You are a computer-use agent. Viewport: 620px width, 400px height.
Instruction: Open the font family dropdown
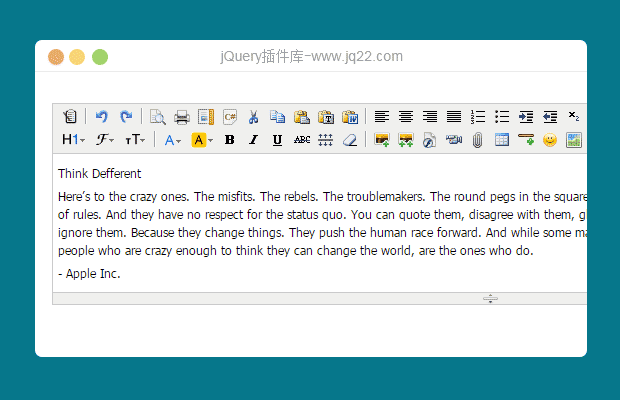[105, 140]
